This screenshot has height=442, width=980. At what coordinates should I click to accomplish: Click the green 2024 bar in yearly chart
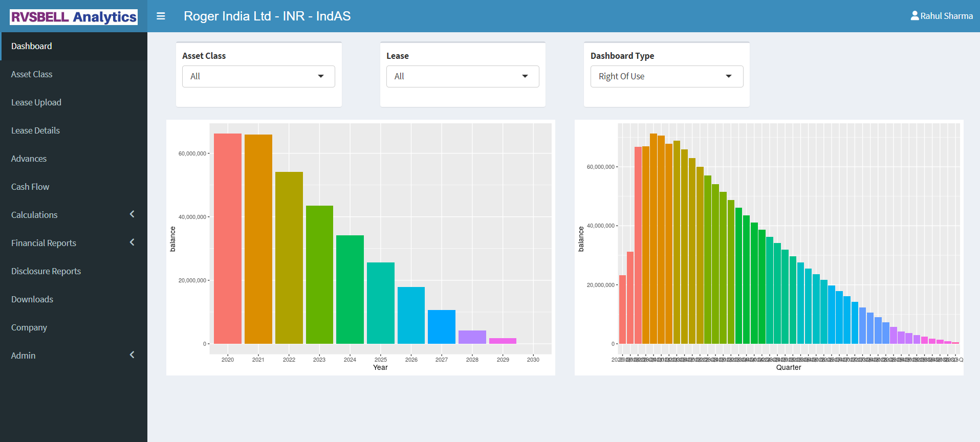(x=350, y=289)
